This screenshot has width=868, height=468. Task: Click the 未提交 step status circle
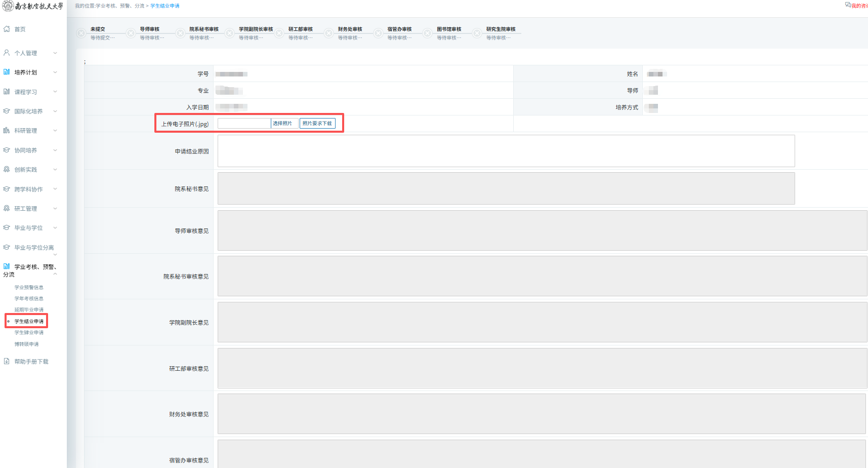click(x=81, y=33)
